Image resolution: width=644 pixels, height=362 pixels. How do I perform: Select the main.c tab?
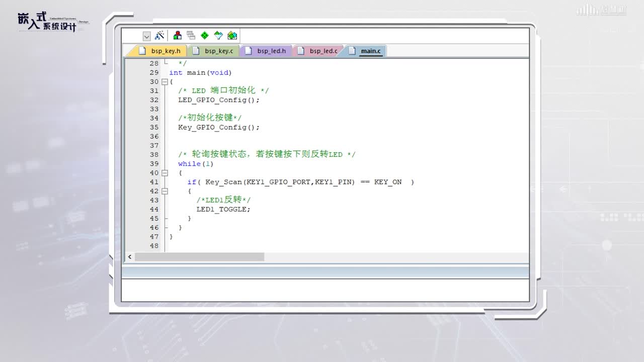366,51
